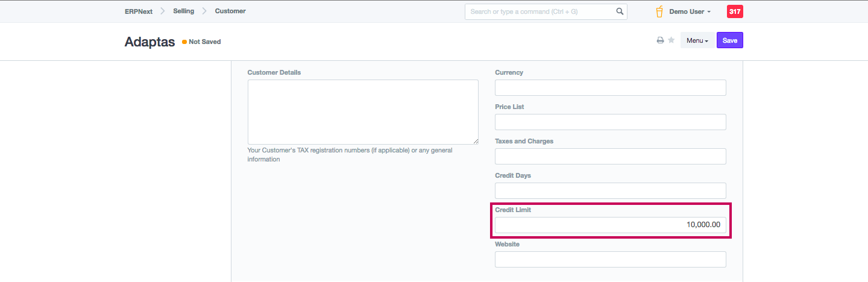This screenshot has width=868, height=282.
Task: Click into the Customer Details text area
Action: click(x=362, y=111)
